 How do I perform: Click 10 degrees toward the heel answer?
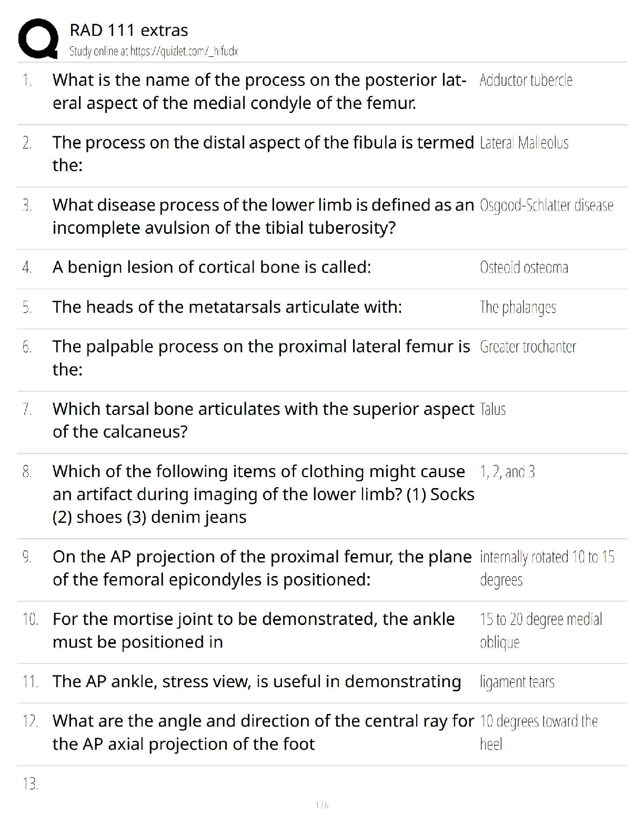pos(538,732)
